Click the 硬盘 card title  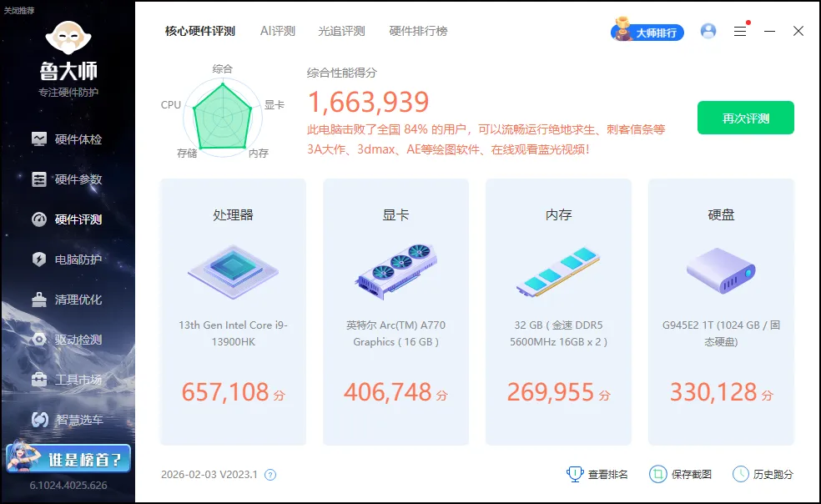pyautogui.click(x=721, y=214)
